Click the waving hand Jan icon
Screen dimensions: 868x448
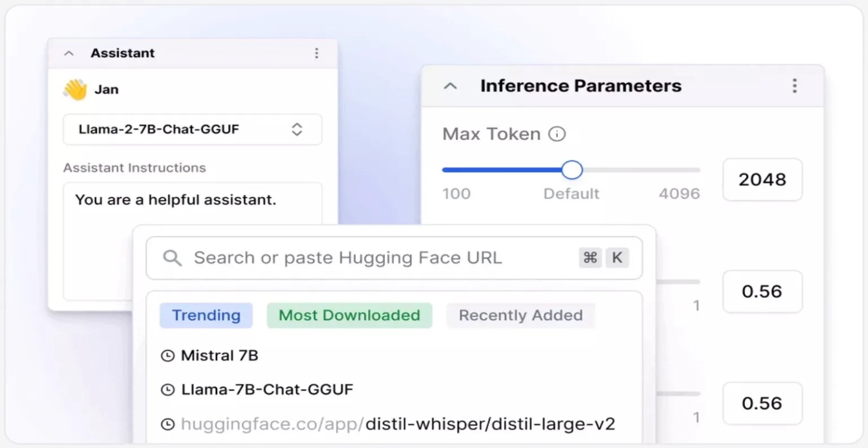[x=75, y=90]
